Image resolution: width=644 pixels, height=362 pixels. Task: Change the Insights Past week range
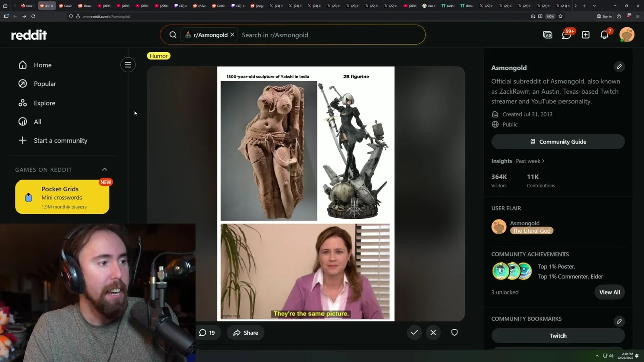(x=530, y=161)
